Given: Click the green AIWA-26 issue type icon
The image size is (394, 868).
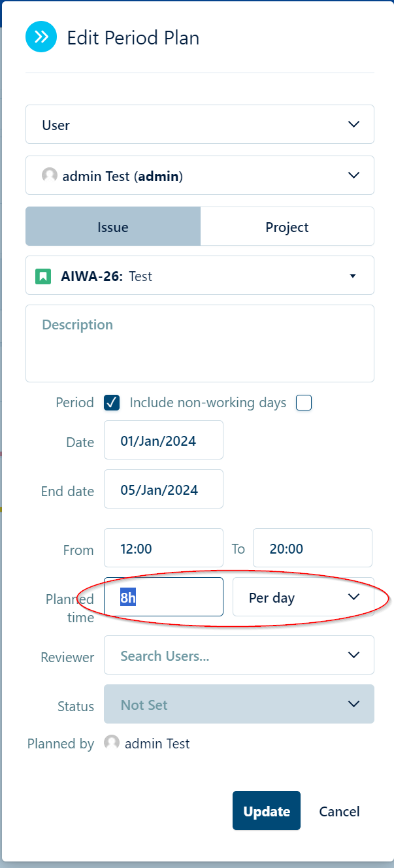Looking at the screenshot, I should coord(43,276).
